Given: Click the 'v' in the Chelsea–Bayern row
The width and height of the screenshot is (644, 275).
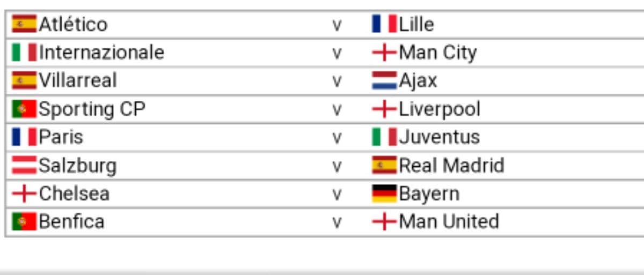Looking at the screenshot, I should (x=336, y=195).
